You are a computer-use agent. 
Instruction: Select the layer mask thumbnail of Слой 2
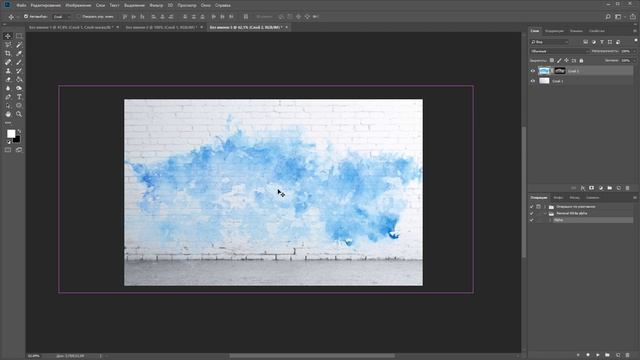tap(560, 71)
